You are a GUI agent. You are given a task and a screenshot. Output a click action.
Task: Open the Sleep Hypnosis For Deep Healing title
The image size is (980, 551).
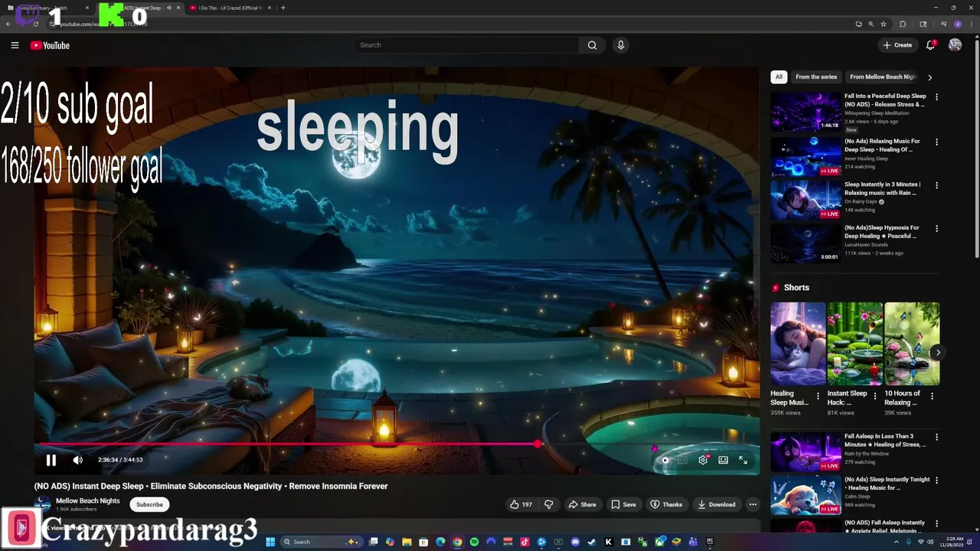tap(882, 232)
